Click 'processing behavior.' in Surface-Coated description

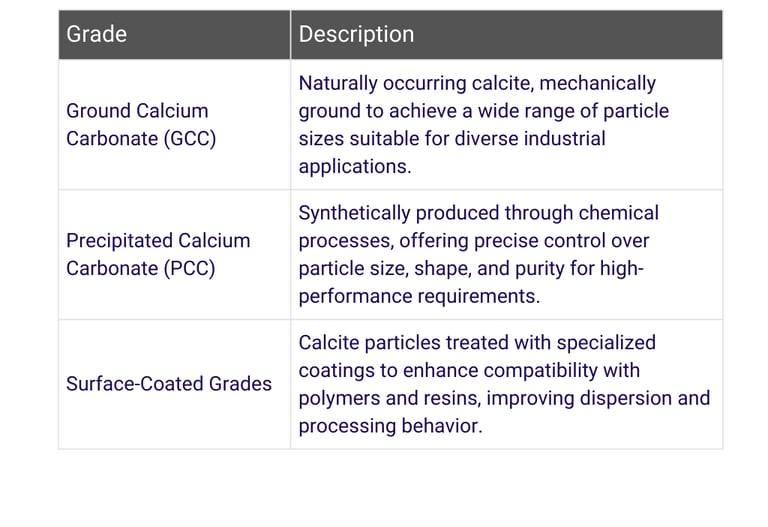[390, 426]
